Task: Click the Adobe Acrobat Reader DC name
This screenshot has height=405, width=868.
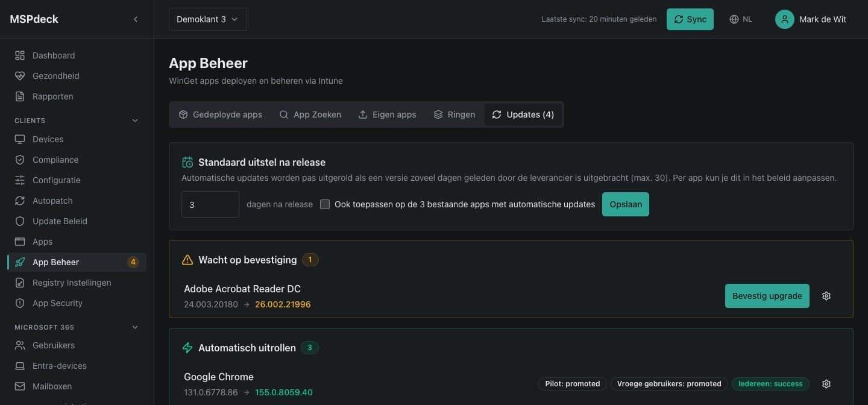Action: [242, 289]
